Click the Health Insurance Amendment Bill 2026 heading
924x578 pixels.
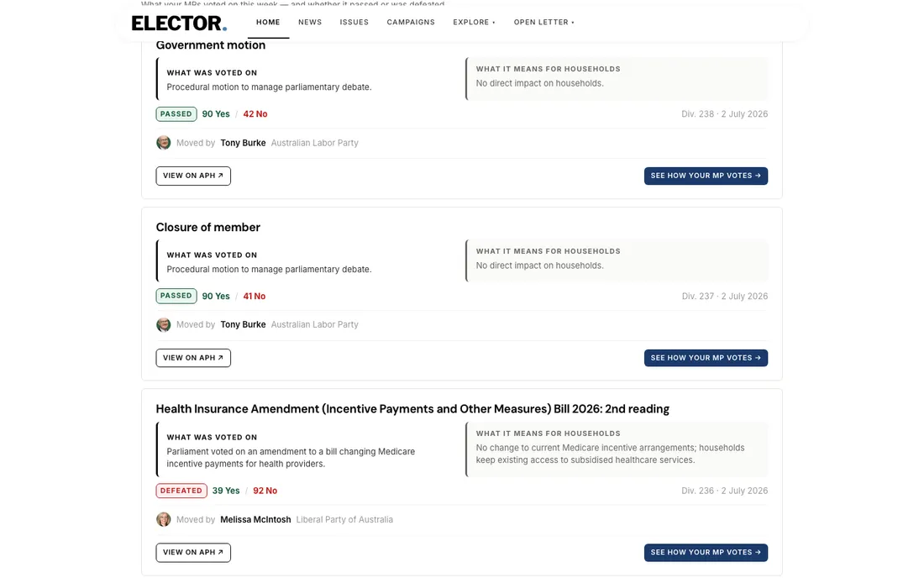[x=412, y=409]
